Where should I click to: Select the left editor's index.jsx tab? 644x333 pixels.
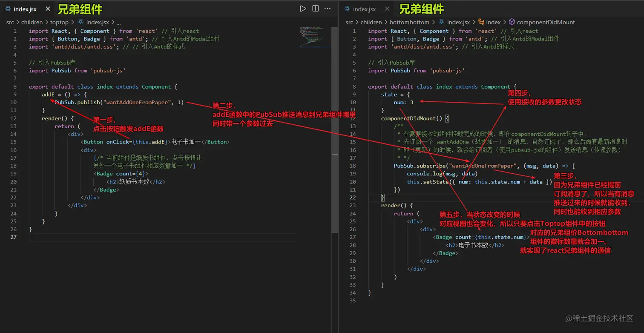(x=28, y=9)
